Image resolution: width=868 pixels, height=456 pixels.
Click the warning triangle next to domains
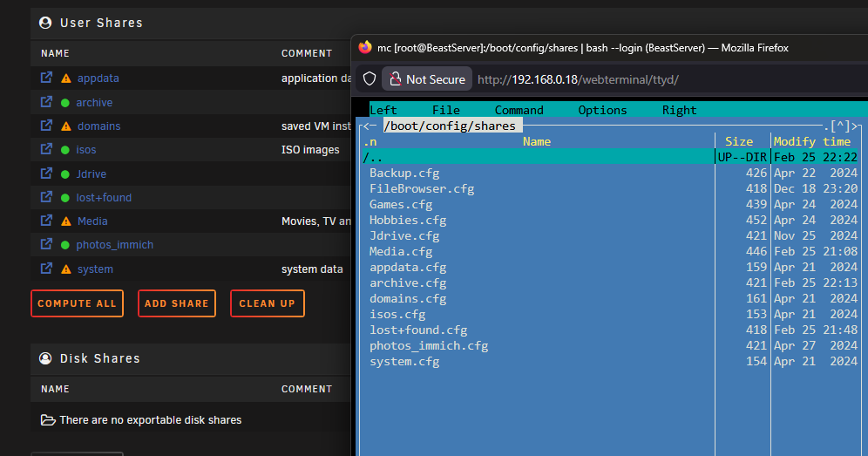pos(66,126)
